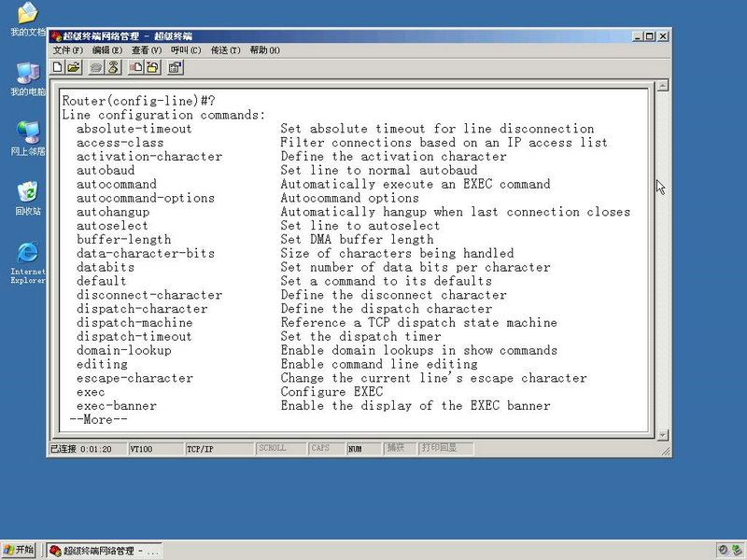Click the HyperTerminal title bar app icon
The width and height of the screenshot is (747, 560).
(x=56, y=36)
